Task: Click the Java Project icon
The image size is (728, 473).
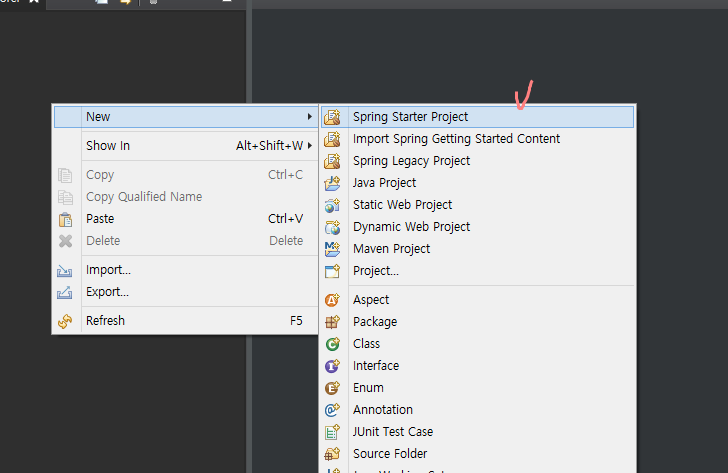Action: 332,183
